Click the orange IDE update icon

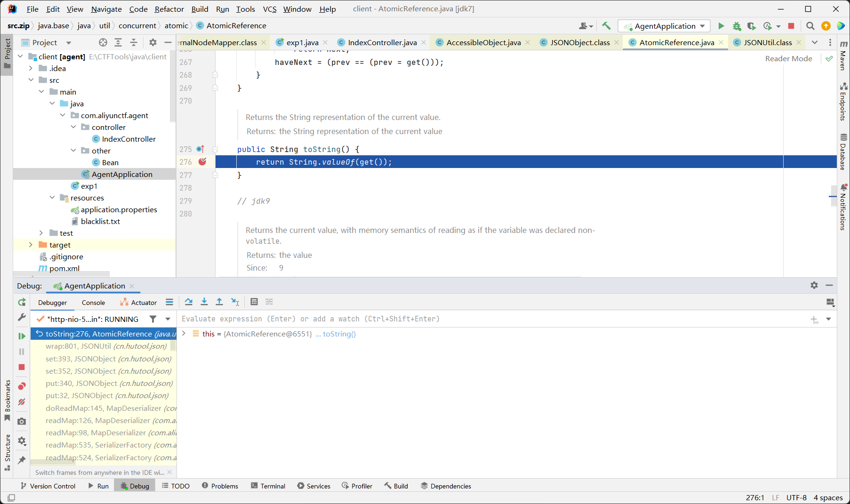826,26
